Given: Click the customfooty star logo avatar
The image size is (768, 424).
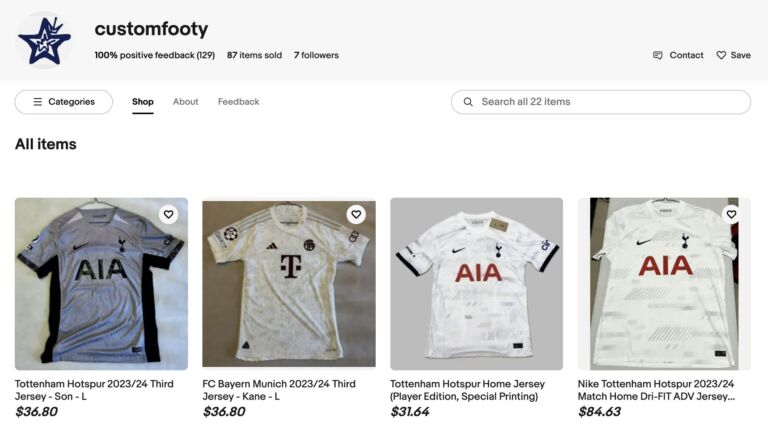Looking at the screenshot, I should click(44, 41).
